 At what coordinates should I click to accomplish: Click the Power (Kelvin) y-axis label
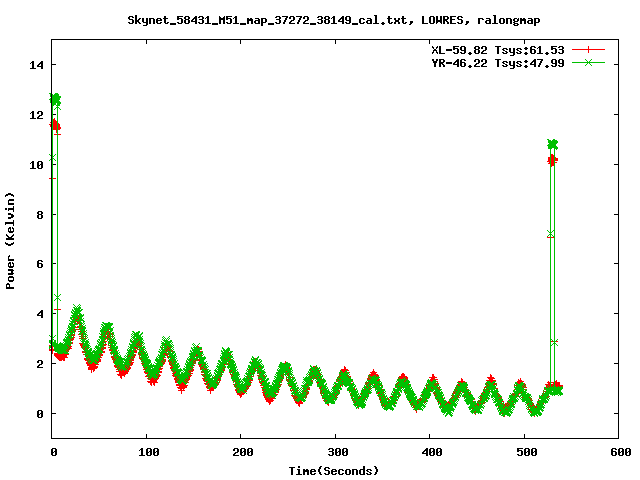(10, 241)
